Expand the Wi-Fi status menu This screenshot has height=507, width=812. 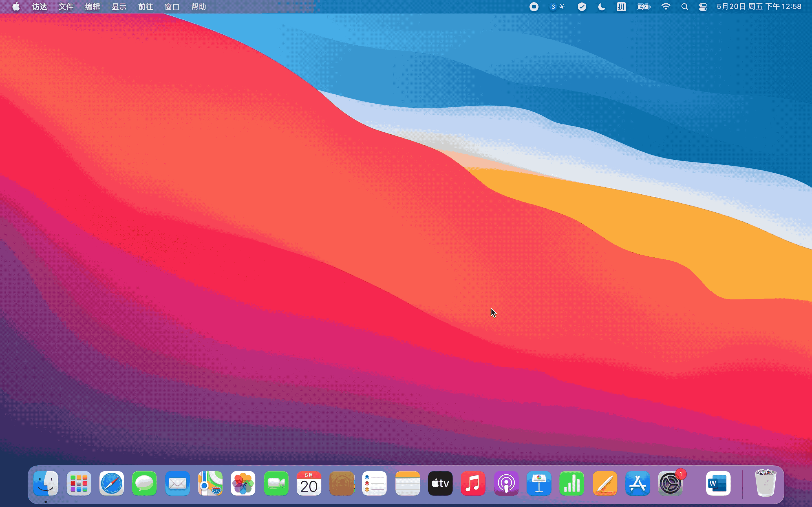[666, 7]
